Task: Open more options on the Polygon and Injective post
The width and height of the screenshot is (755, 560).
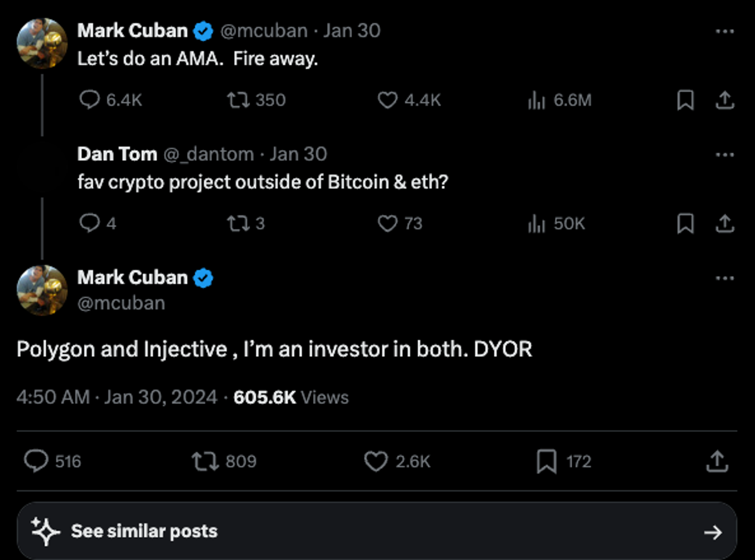Action: [x=725, y=278]
